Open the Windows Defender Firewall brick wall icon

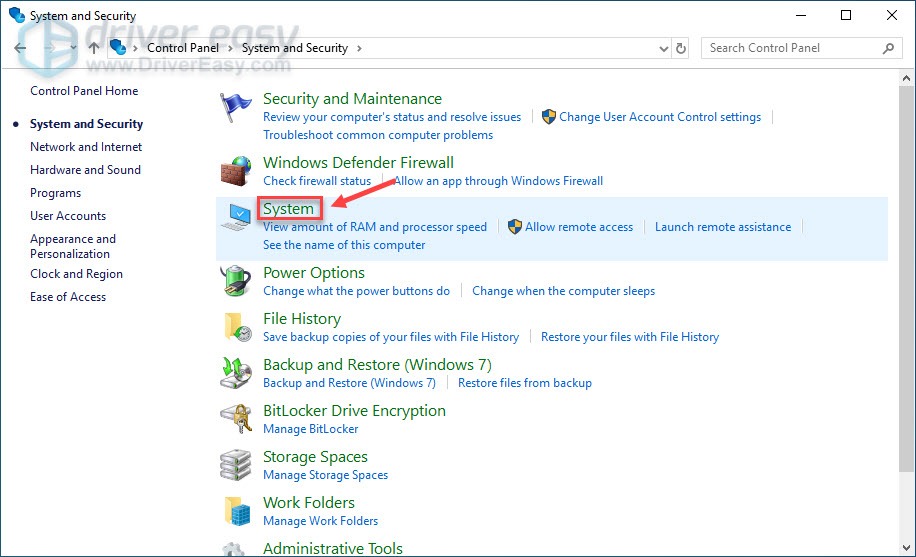pos(235,171)
